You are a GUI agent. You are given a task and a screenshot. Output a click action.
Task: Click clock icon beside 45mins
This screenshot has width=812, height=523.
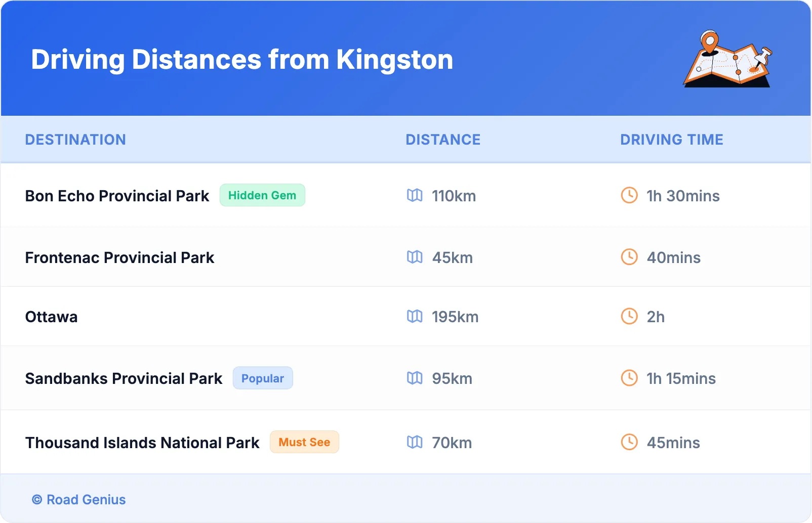click(x=629, y=442)
